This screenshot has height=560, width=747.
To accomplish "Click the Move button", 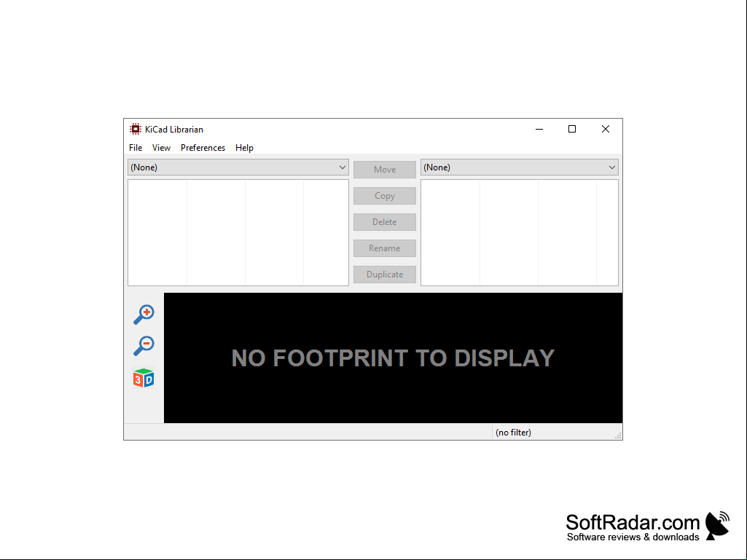I will [x=385, y=170].
